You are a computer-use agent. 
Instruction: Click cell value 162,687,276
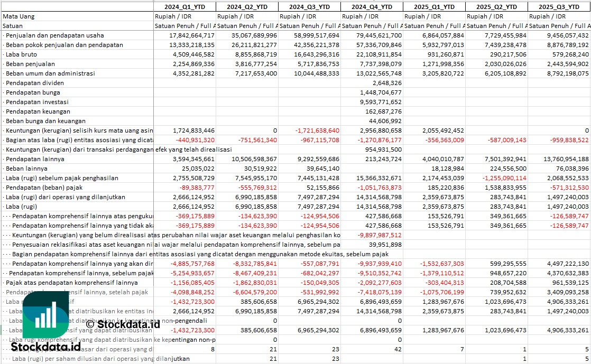coord(384,111)
